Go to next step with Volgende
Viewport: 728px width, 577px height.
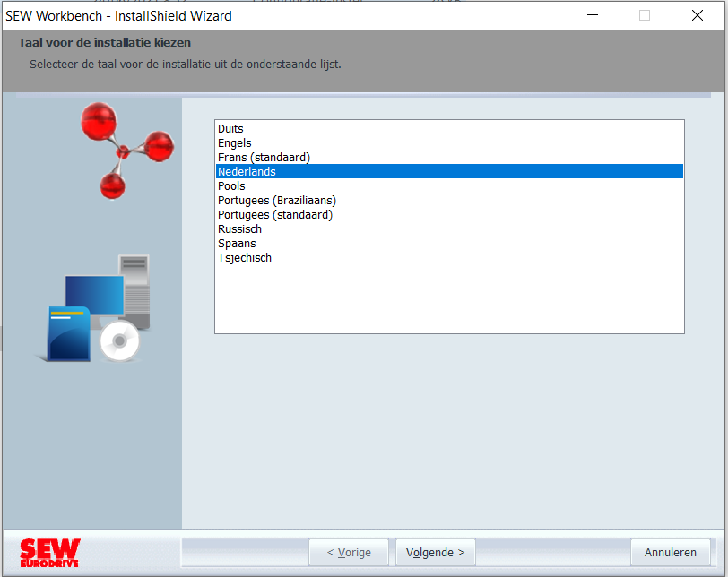pyautogui.click(x=436, y=553)
